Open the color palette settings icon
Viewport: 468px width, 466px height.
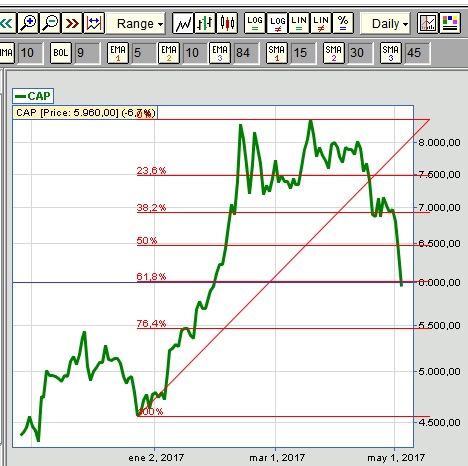450,23
